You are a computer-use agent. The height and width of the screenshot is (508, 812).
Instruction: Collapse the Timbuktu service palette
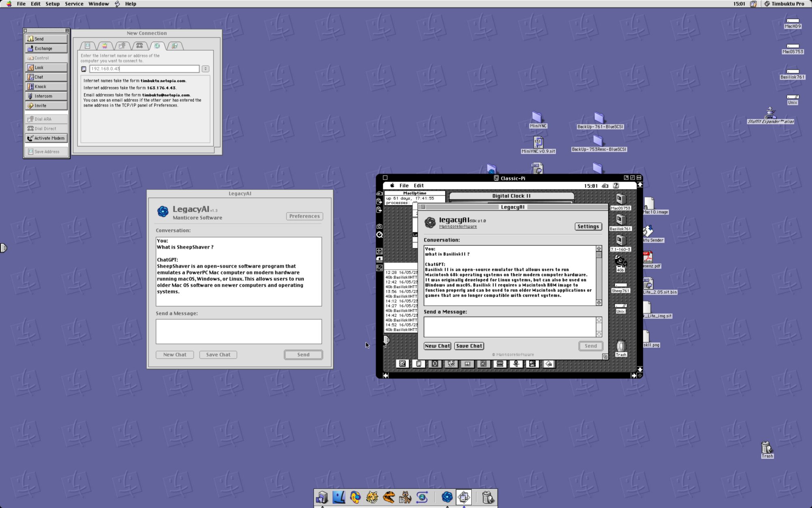tap(67, 30)
